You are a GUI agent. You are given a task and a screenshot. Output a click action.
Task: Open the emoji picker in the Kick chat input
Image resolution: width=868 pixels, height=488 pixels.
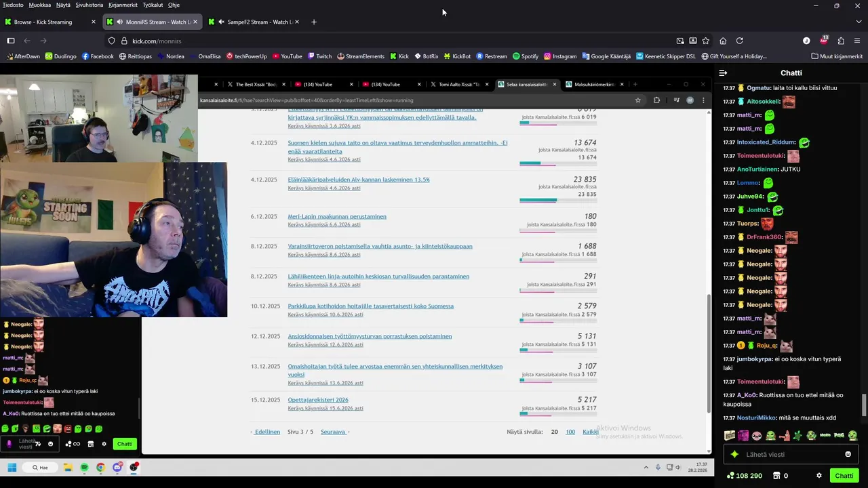point(848,454)
